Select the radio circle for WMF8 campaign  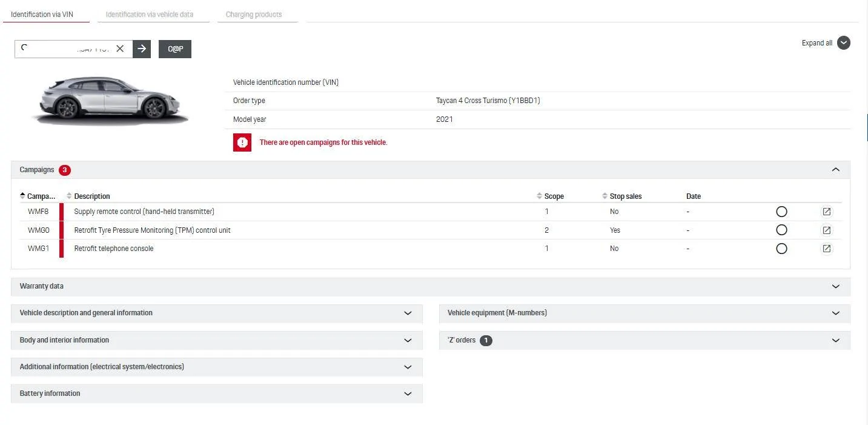(x=781, y=212)
